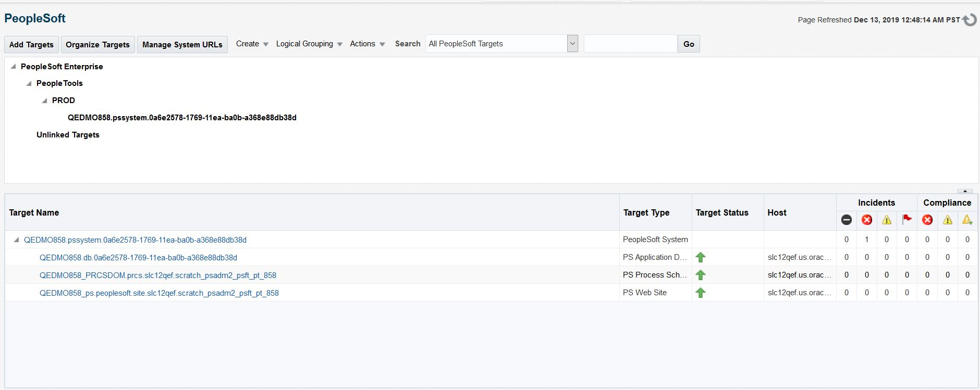
Task: Select Unlinked Targets in the tree
Action: [x=68, y=135]
